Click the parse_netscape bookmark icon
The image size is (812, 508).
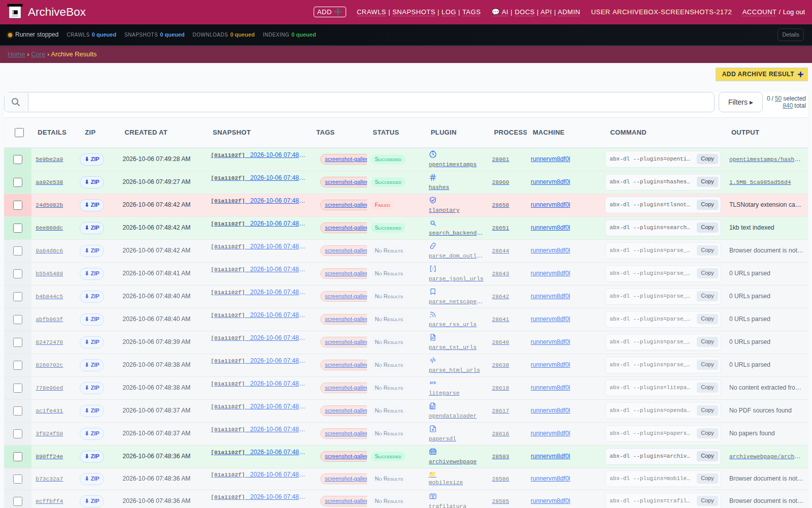click(x=433, y=292)
